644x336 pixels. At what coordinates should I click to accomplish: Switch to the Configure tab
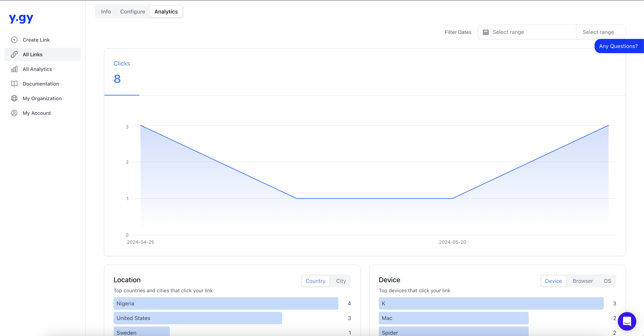click(x=132, y=12)
